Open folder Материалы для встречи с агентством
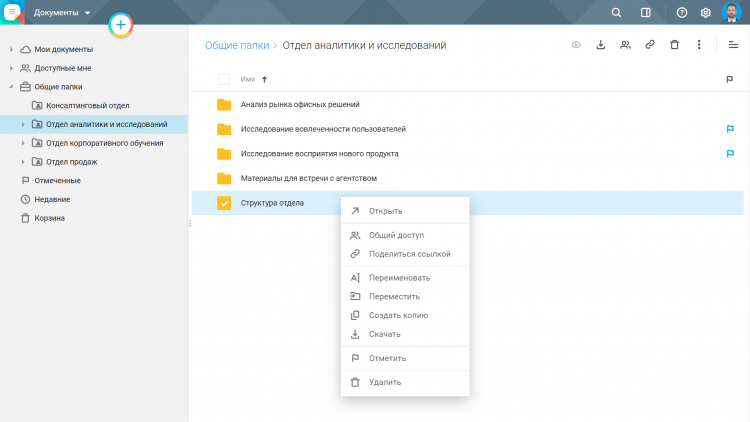The height and width of the screenshot is (422, 750). point(309,178)
